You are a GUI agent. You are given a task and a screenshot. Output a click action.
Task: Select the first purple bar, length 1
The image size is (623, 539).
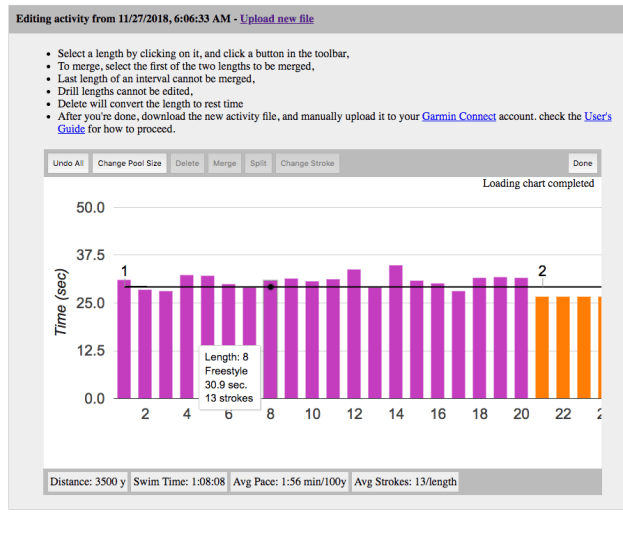(124, 338)
